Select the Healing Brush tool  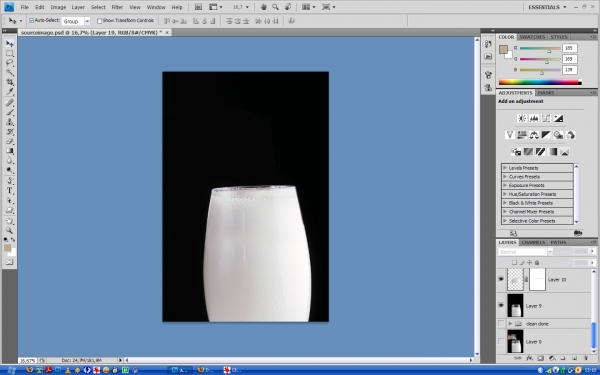point(10,103)
